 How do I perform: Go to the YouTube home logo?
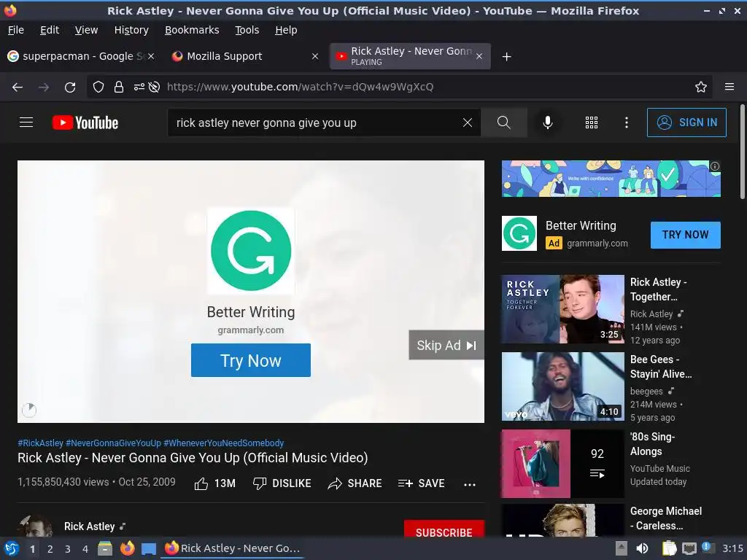(x=85, y=122)
